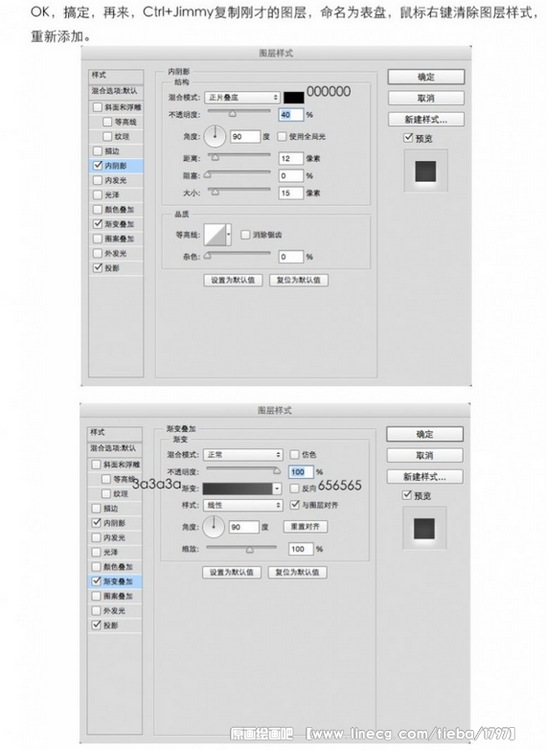Click the 角度 field showing 90 in Gradient Overlay dialog
This screenshot has height=750, width=547.
tap(244, 527)
